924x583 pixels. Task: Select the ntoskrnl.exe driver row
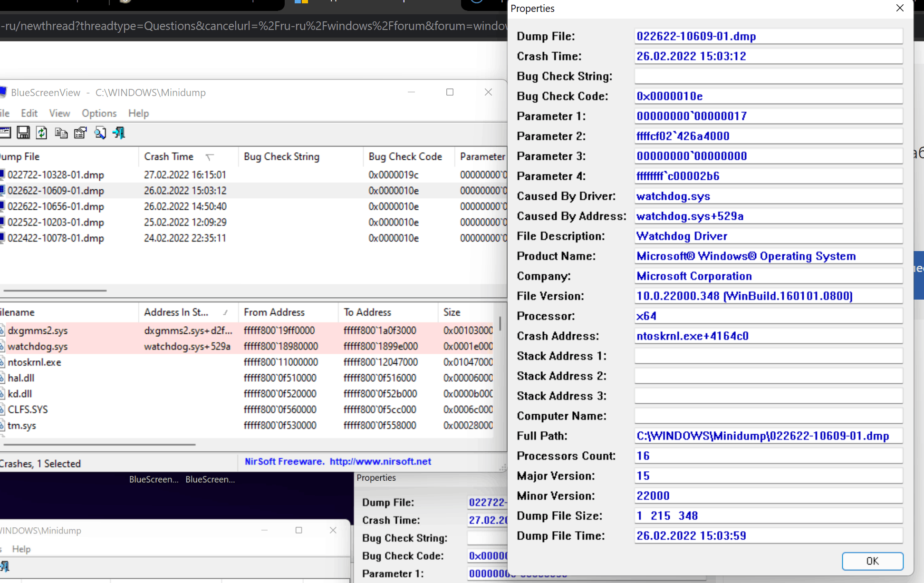tap(247, 362)
